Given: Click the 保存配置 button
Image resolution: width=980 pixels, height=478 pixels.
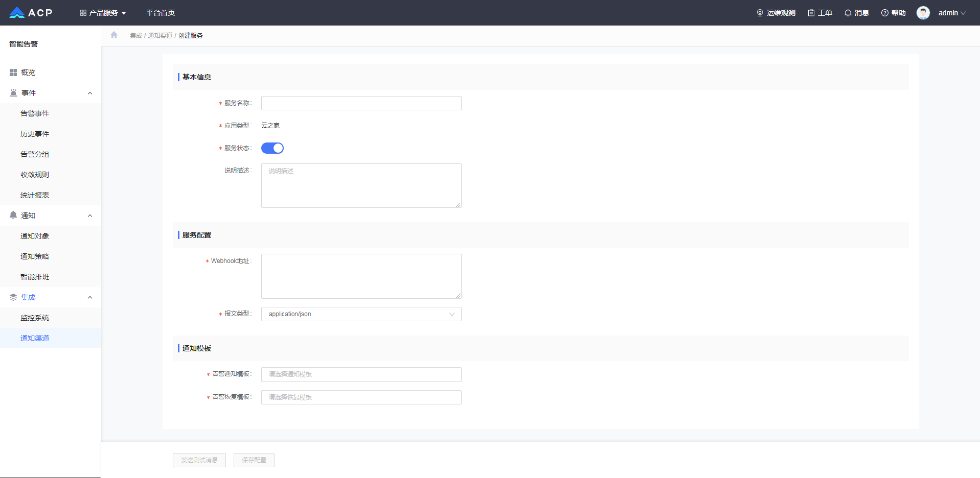Looking at the screenshot, I should click(x=254, y=460).
